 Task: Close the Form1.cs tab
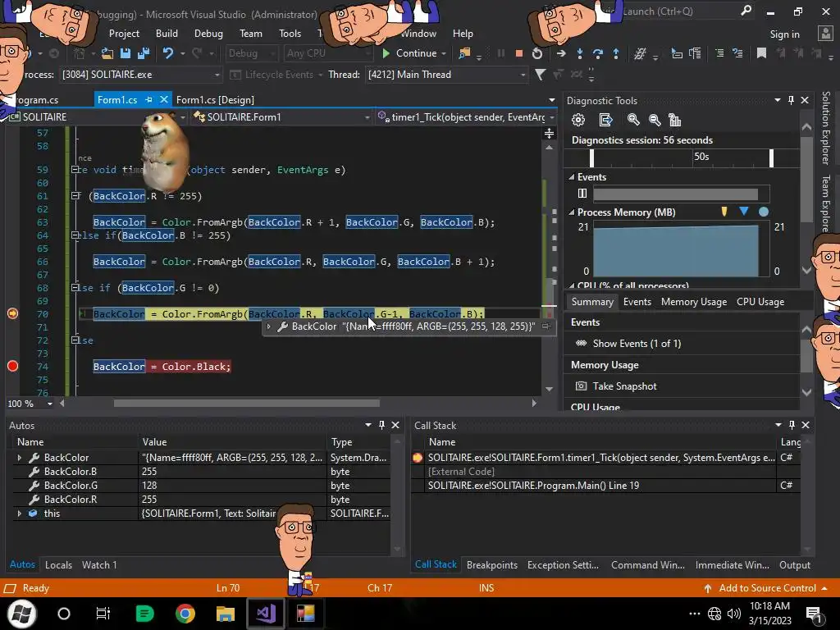(x=164, y=99)
